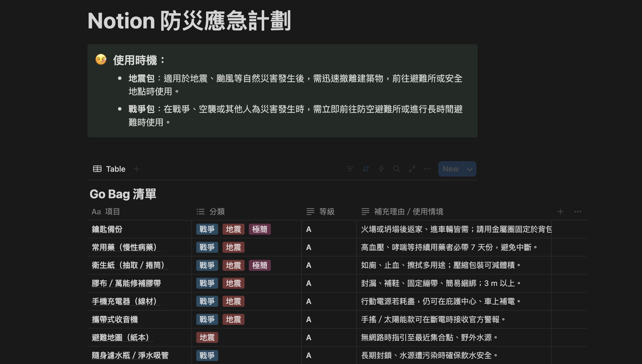642x364 pixels.
Task: Open column header three-dots options
Action: click(578, 212)
